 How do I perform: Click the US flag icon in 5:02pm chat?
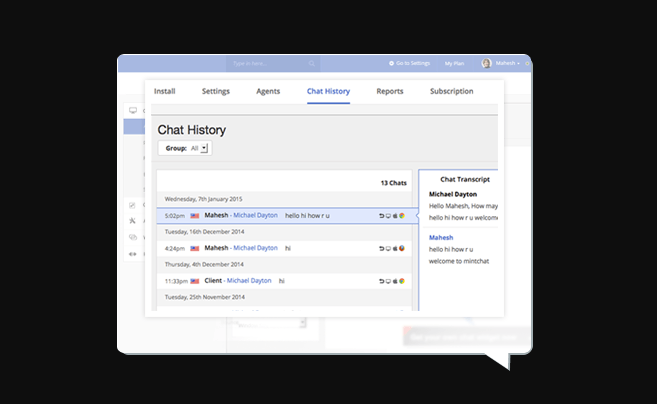point(195,215)
